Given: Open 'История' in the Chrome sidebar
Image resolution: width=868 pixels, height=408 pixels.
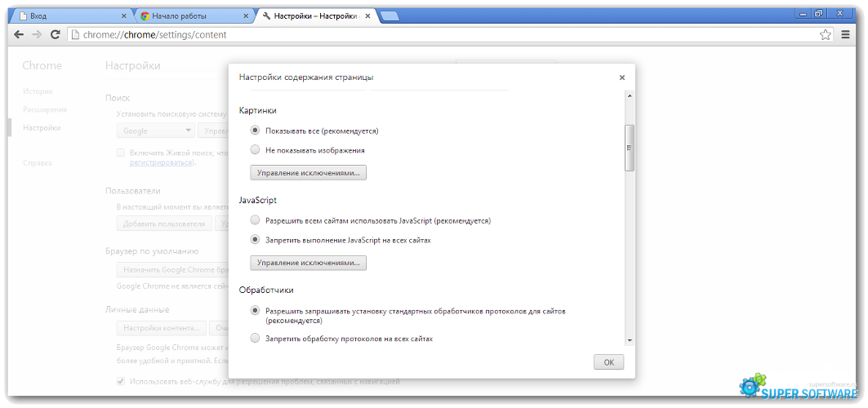Looking at the screenshot, I should (x=38, y=91).
